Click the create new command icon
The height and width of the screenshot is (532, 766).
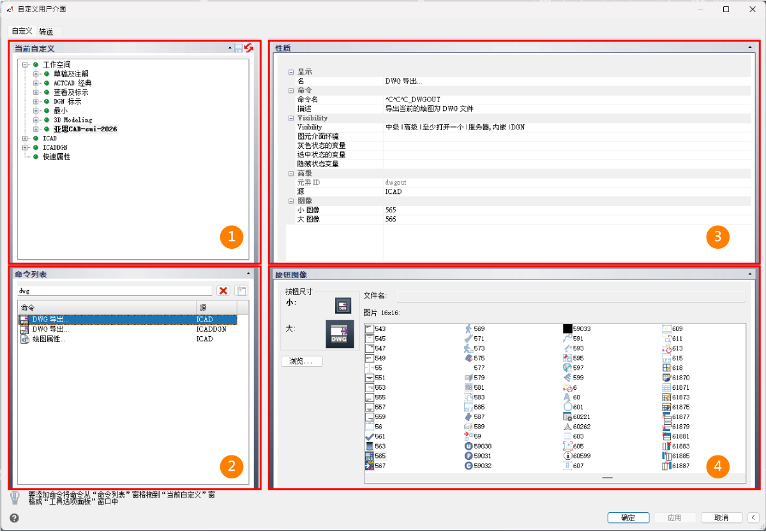(x=241, y=291)
